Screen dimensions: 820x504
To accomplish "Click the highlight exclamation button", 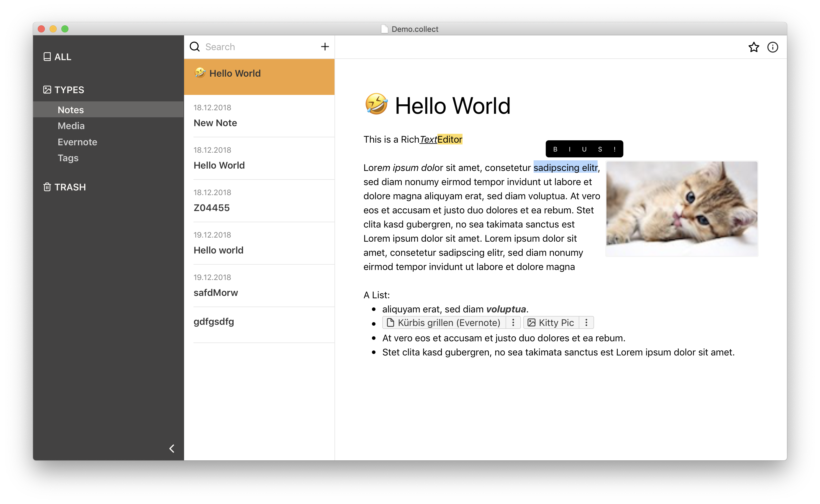I will [x=614, y=149].
